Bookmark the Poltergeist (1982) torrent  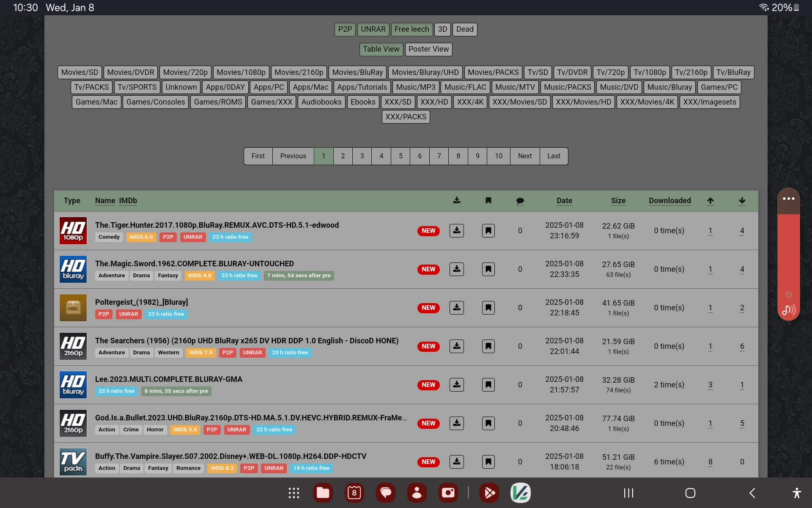coord(488,308)
